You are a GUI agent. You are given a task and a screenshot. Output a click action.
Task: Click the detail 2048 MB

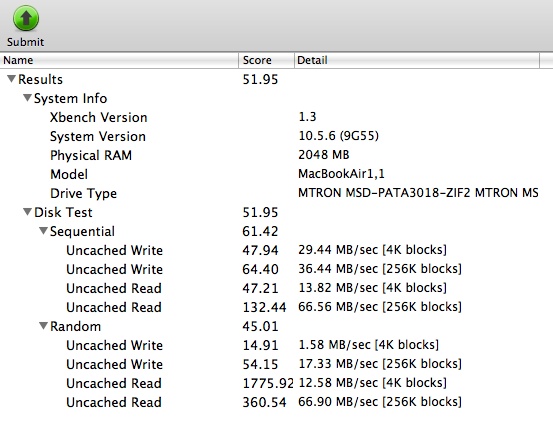pyautogui.click(x=324, y=155)
